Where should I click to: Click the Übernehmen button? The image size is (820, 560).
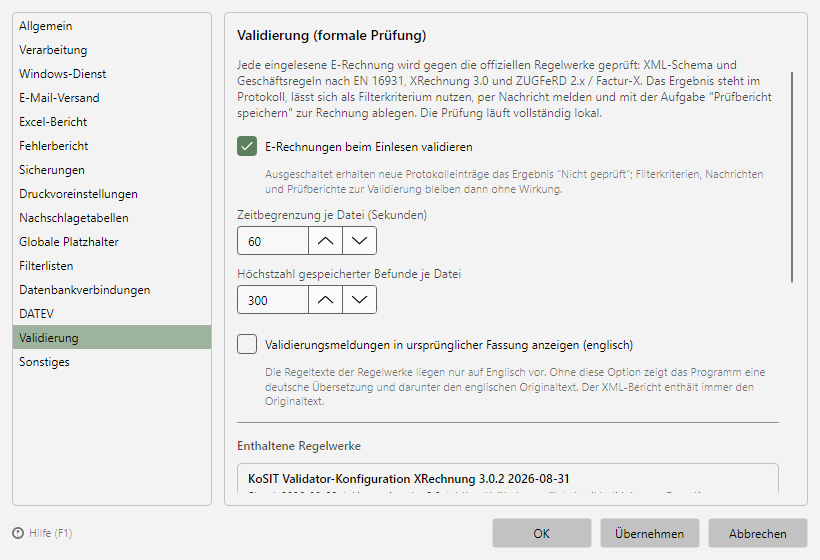650,533
